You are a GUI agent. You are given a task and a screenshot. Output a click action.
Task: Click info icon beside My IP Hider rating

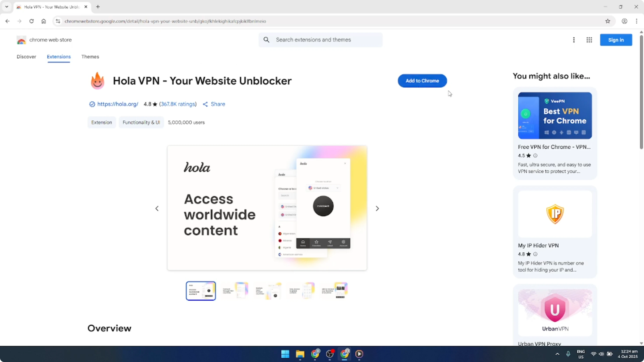(x=535, y=254)
